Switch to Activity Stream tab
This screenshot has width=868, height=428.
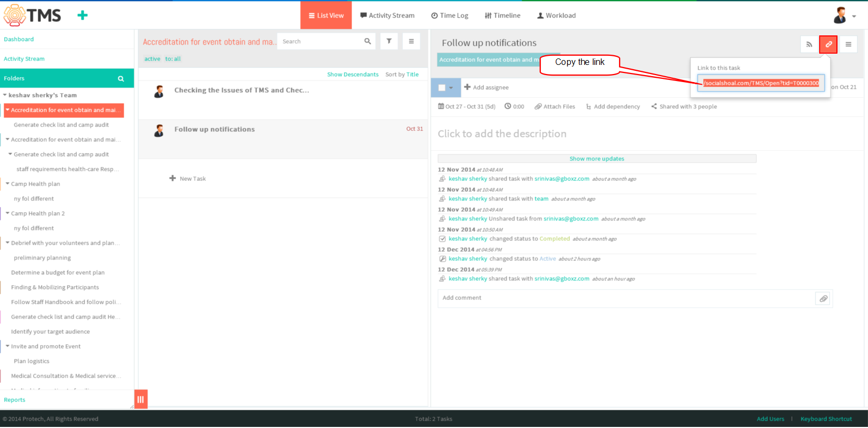(387, 16)
